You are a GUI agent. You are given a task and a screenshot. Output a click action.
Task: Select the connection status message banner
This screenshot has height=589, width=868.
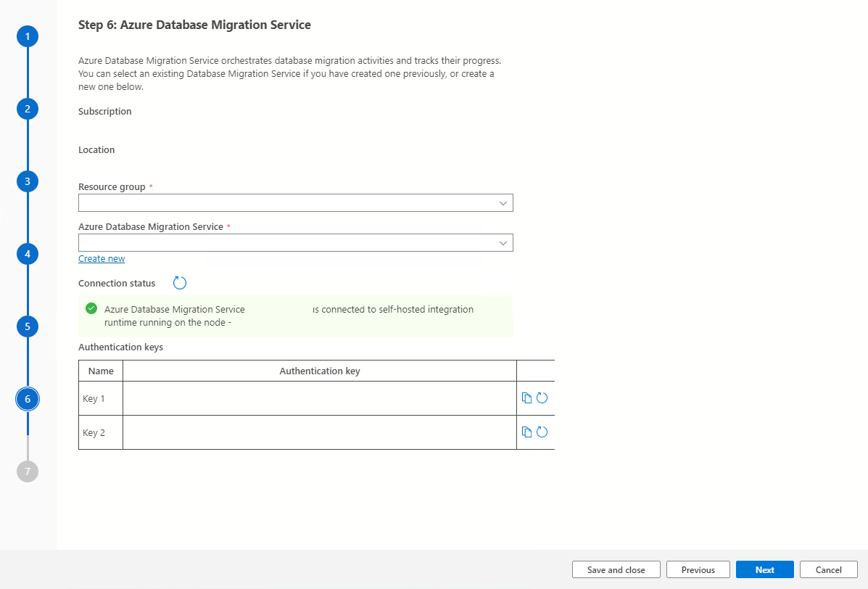(x=295, y=315)
